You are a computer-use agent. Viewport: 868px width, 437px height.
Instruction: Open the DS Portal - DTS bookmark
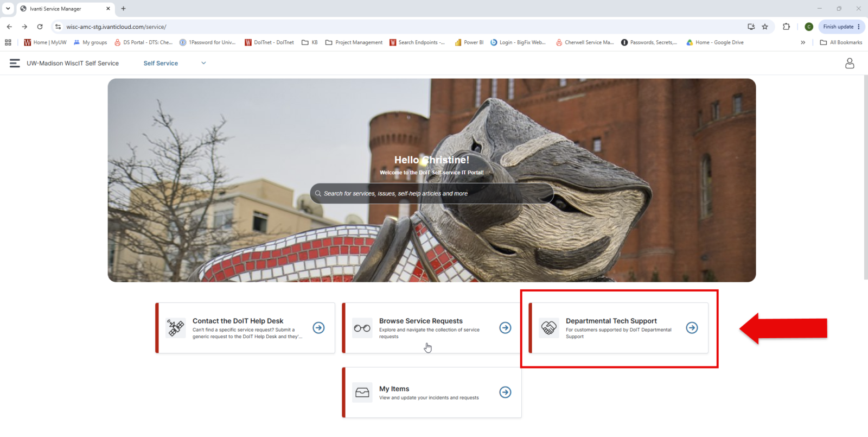tap(143, 42)
